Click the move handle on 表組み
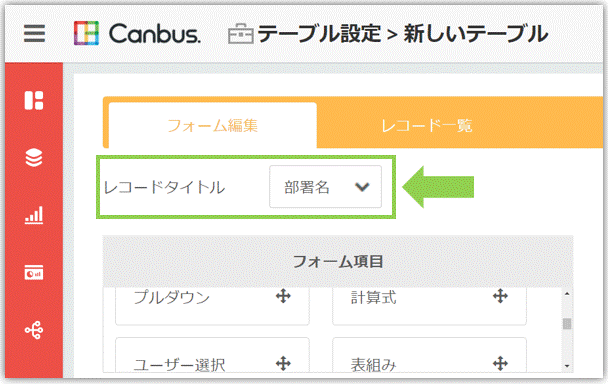The width and height of the screenshot is (608, 384). click(500, 363)
